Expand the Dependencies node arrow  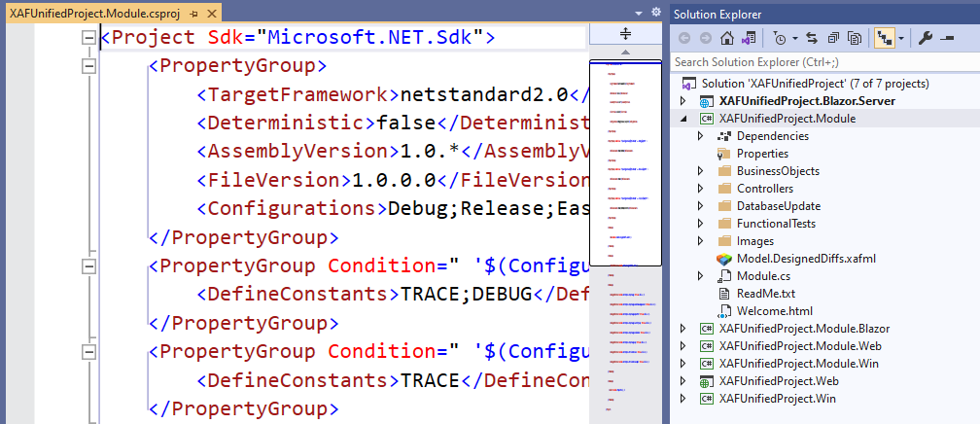pos(701,136)
